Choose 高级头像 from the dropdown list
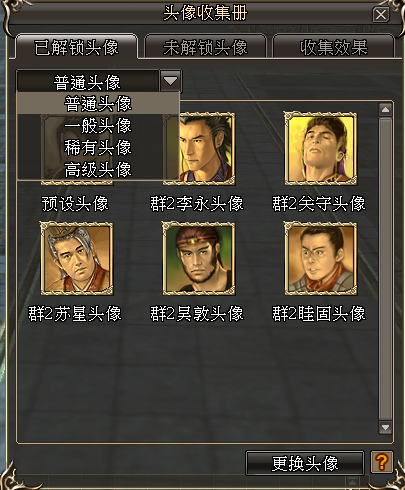The height and width of the screenshot is (490, 405). [98, 170]
